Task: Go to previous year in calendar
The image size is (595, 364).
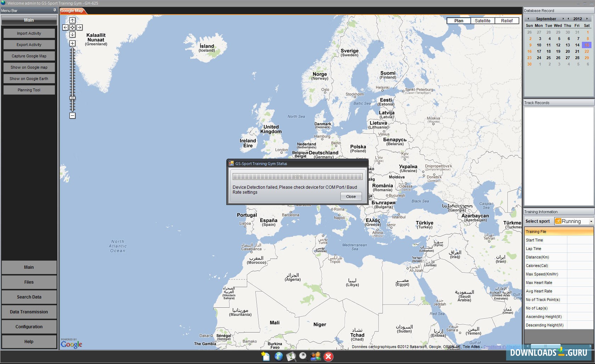Action: tap(568, 19)
